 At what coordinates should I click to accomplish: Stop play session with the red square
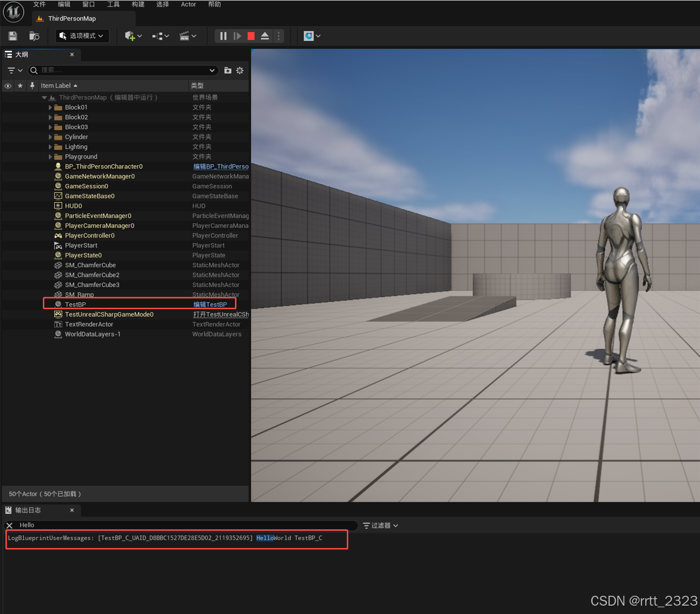tap(251, 36)
